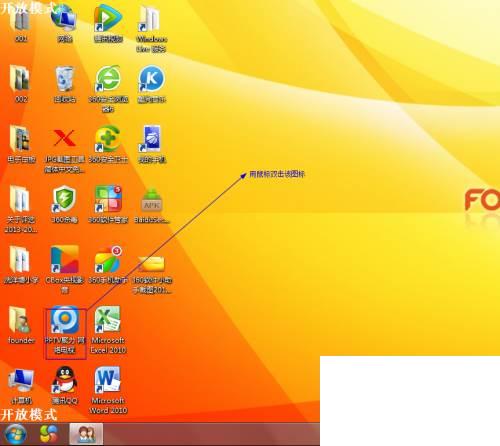The image size is (500, 446).
Task: Select the red X JPG converter icon
Action: tap(65, 149)
